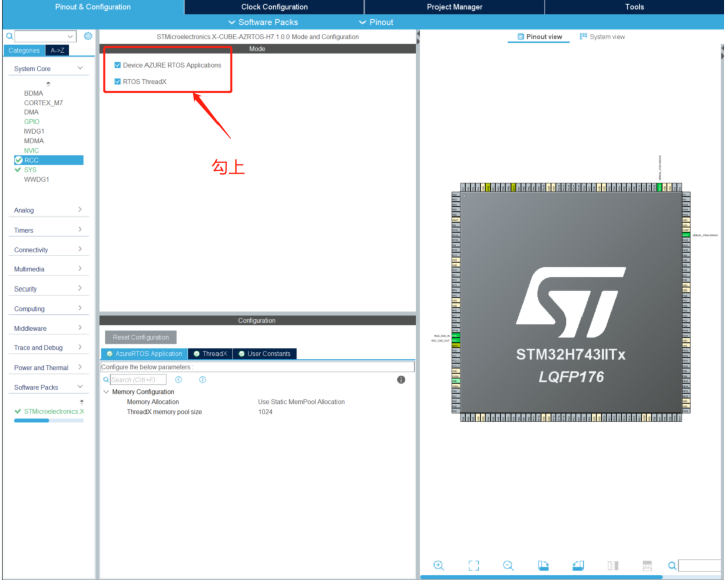Collapse the Memory Configuration section
This screenshot has height=580, width=728.
point(106,392)
